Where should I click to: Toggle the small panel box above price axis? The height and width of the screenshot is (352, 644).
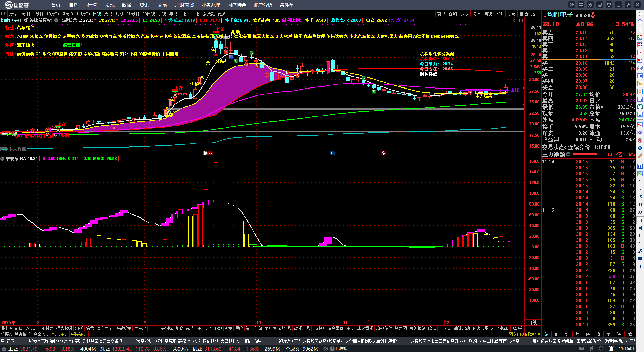click(x=521, y=21)
